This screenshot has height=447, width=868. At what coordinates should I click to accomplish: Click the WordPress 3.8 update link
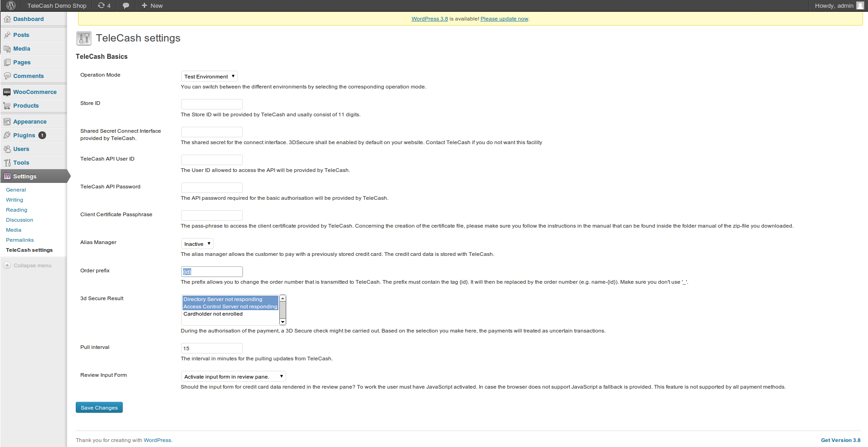(x=429, y=19)
